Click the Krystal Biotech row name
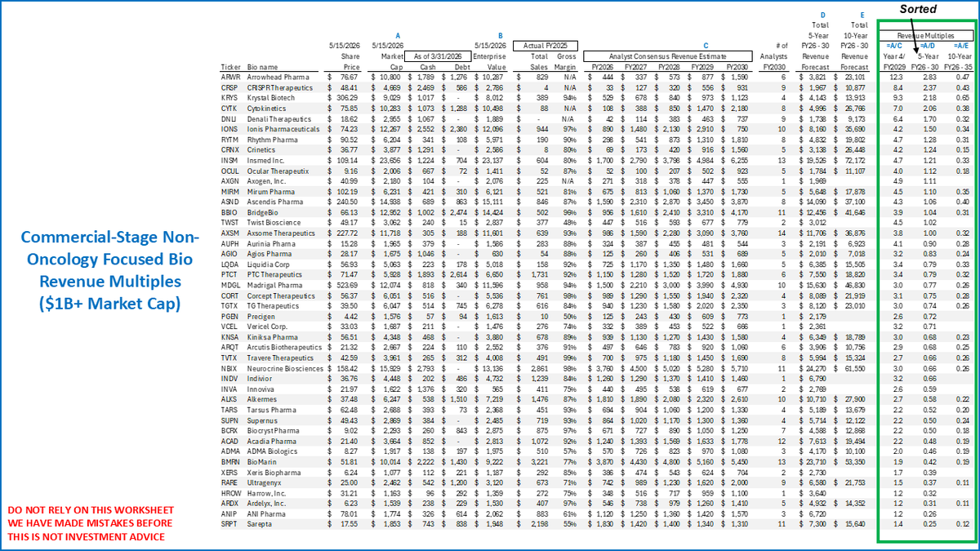Image resolution: width=980 pixels, height=551 pixels. [x=269, y=96]
